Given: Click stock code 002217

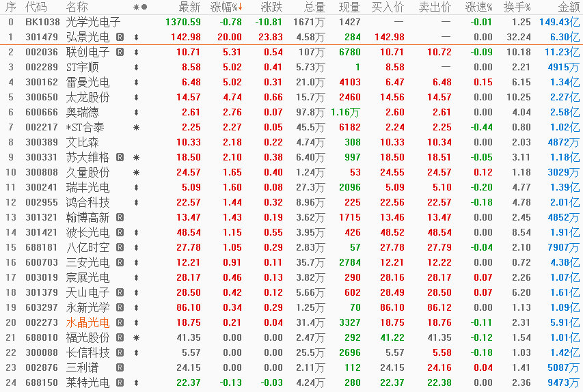Looking at the screenshot, I should 42,128.
